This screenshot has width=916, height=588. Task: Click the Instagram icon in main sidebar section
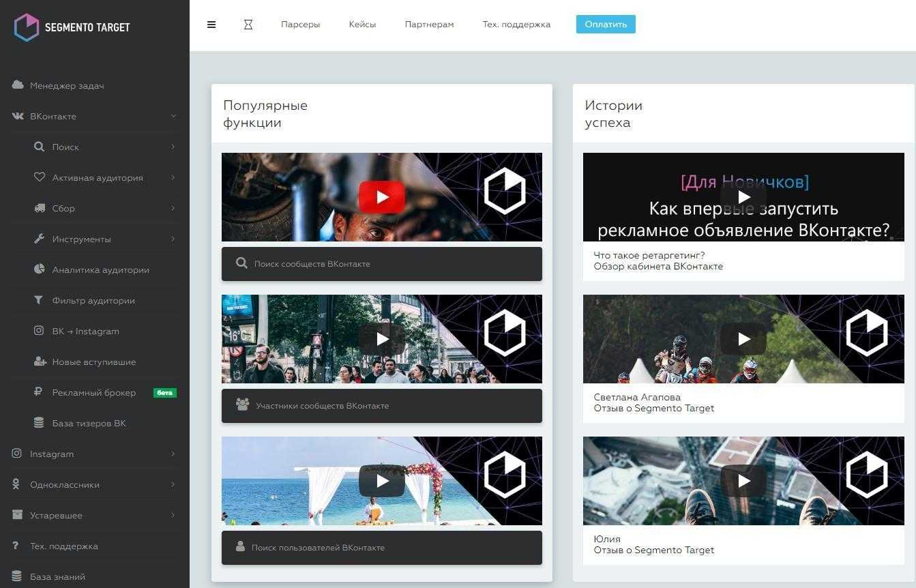pos(17,454)
